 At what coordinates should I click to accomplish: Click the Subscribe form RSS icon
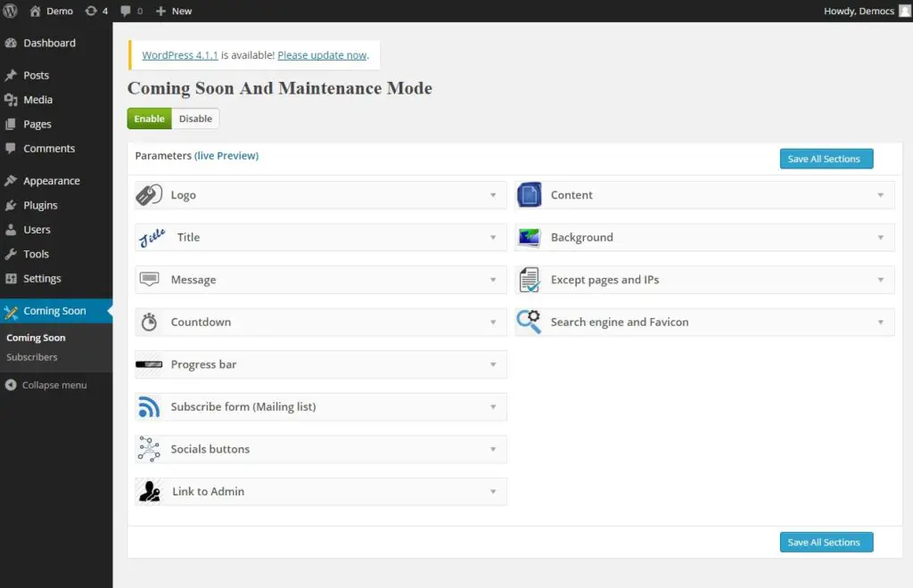pos(149,407)
